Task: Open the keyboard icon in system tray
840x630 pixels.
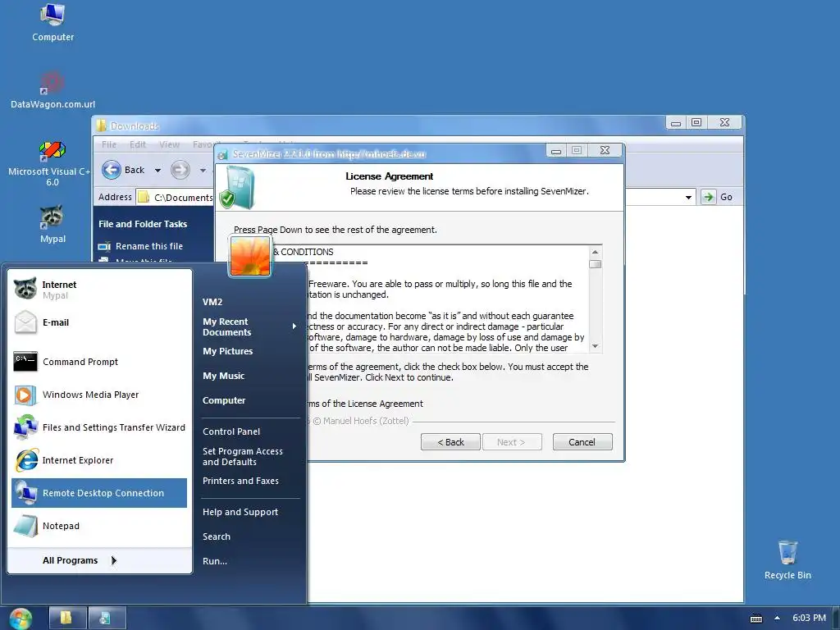Action: pyautogui.click(x=756, y=619)
